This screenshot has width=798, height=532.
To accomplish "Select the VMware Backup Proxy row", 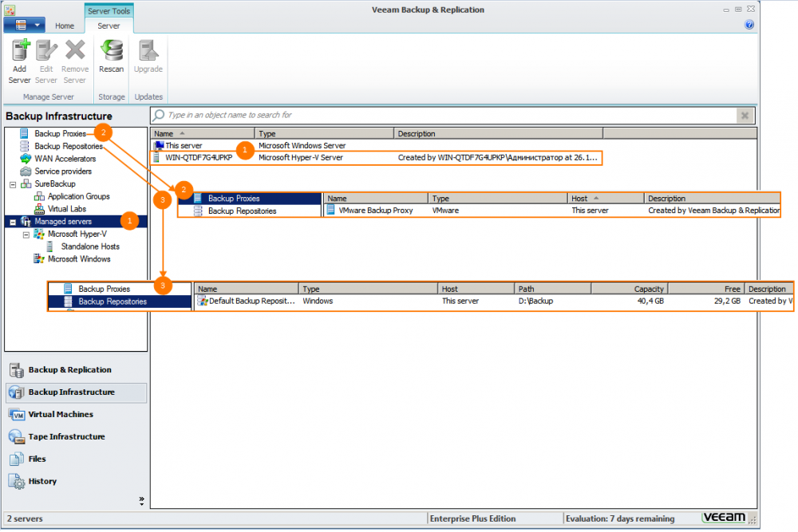I will pyautogui.click(x=551, y=211).
